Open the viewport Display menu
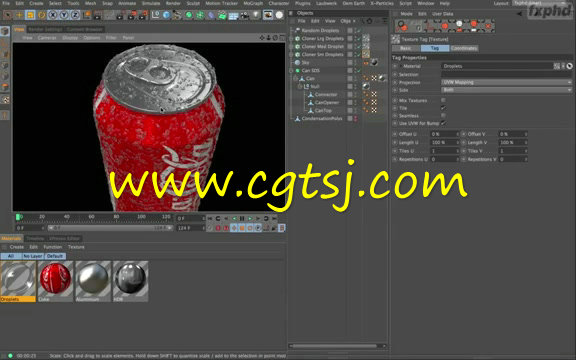Screen dimensions: 576x360 (x=70, y=37)
